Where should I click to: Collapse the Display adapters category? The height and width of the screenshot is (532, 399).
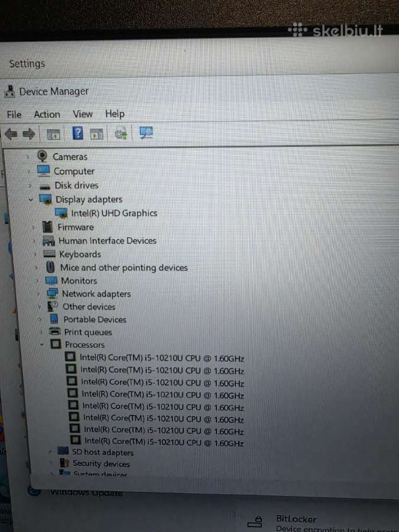click(31, 200)
